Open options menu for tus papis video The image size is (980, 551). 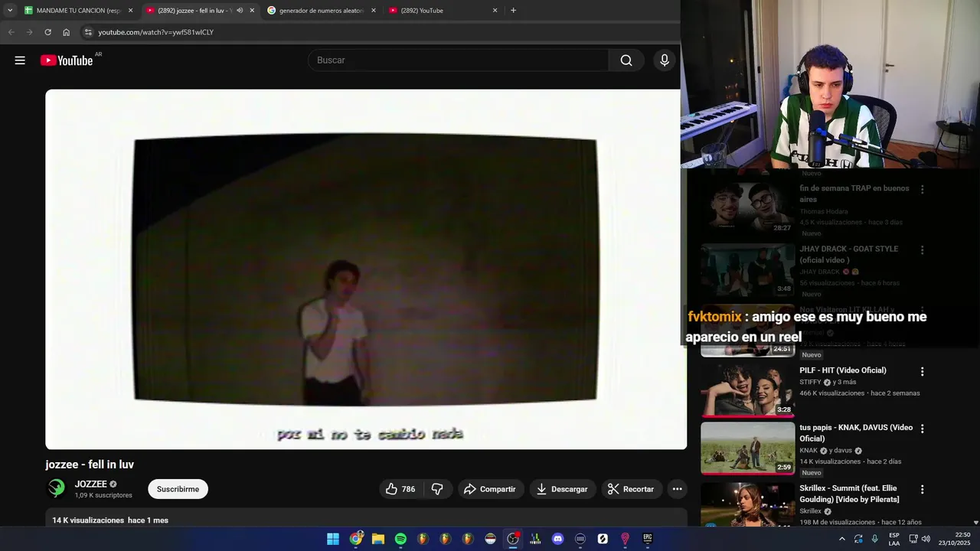click(922, 429)
